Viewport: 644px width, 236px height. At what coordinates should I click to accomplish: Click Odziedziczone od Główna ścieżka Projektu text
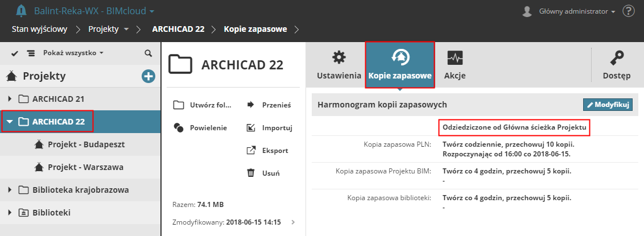[514, 127]
